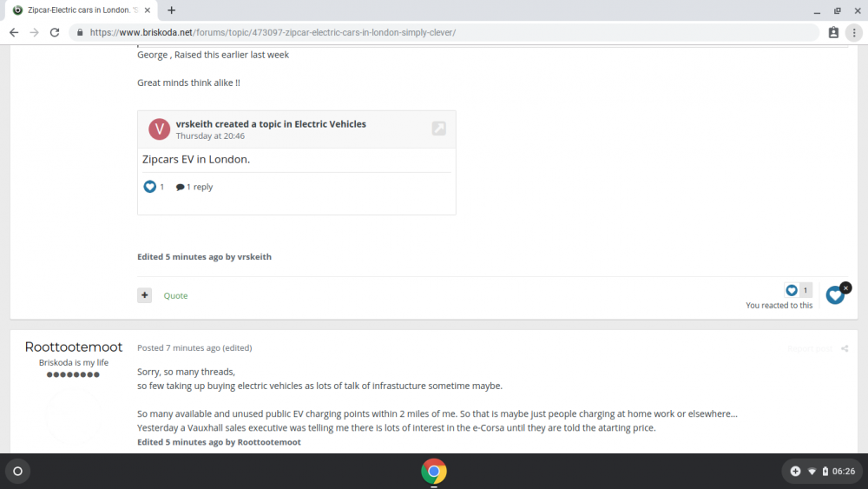Open Chrome from the shelf
The width and height of the screenshot is (868, 489).
click(434, 472)
